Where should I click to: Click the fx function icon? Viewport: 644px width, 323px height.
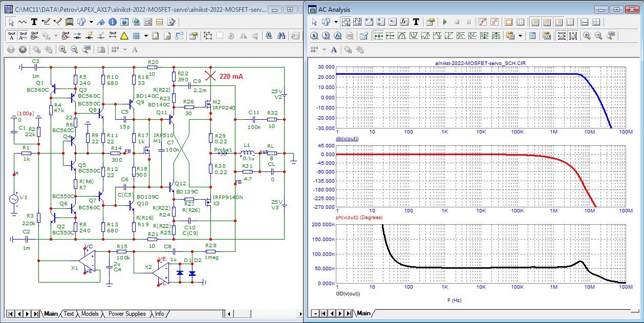point(404,22)
